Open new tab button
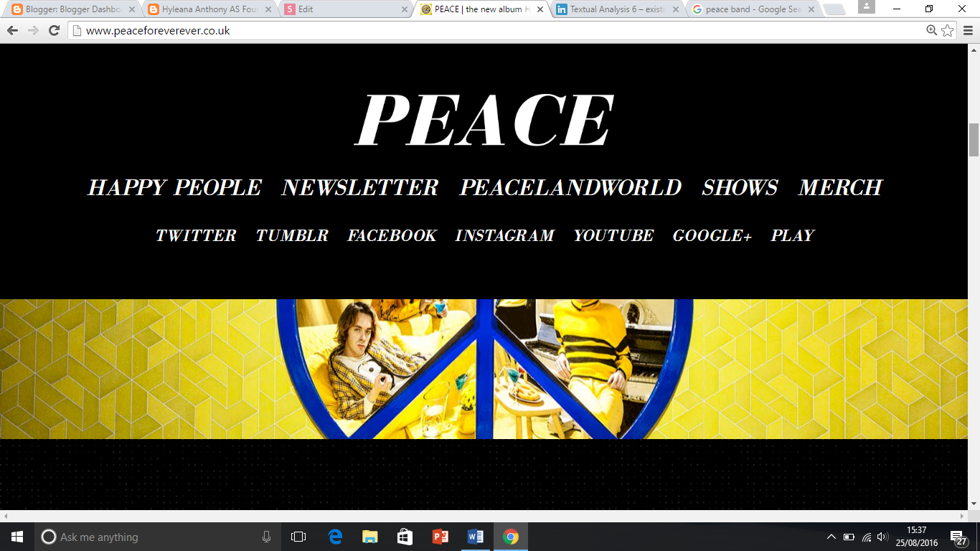The image size is (980, 551). pos(834,10)
